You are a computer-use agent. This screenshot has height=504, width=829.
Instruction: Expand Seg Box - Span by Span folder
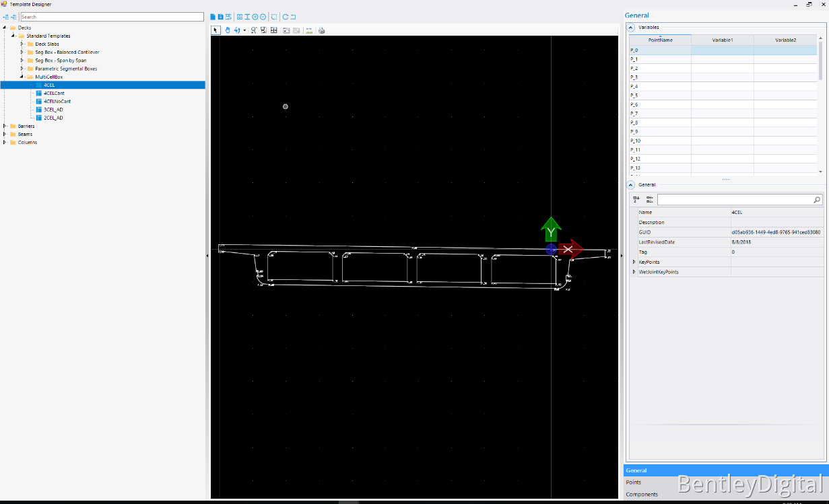pos(22,60)
